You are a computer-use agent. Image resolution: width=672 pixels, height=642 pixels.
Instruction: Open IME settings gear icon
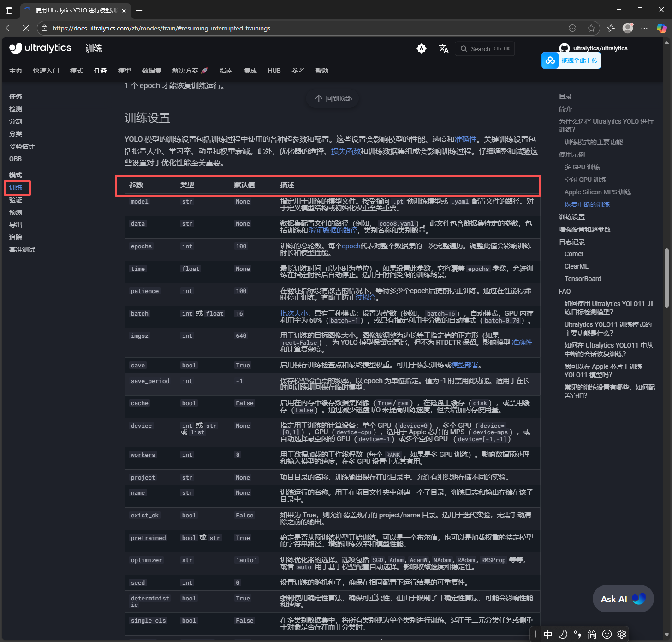point(622,635)
